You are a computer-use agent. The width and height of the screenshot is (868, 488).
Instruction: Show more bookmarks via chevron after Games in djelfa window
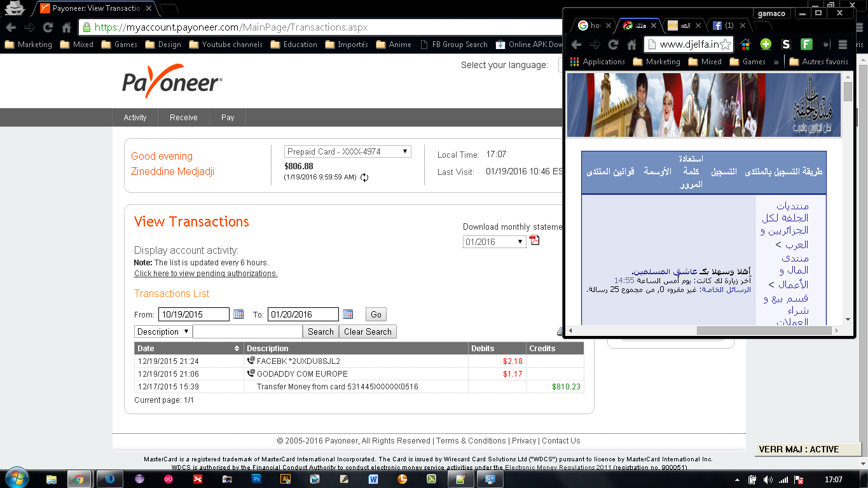click(776, 62)
